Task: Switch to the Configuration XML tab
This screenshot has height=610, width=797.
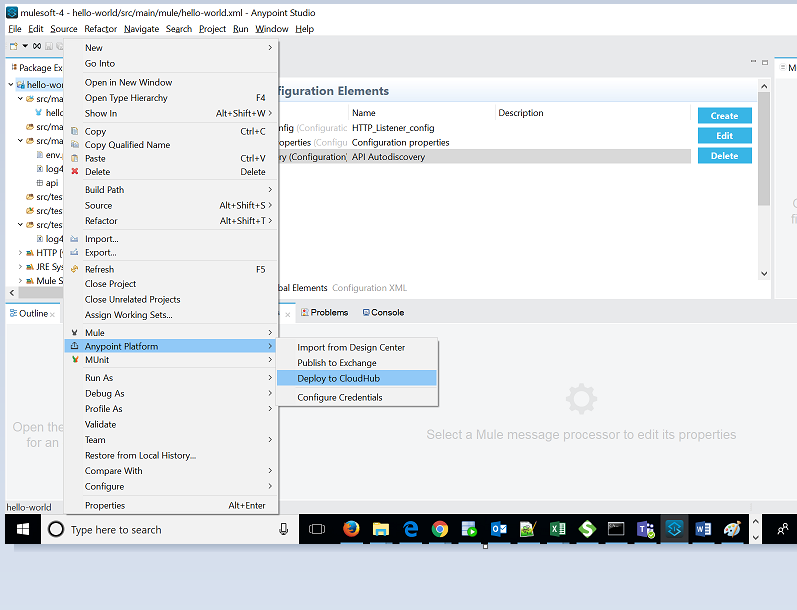Action: tap(370, 288)
